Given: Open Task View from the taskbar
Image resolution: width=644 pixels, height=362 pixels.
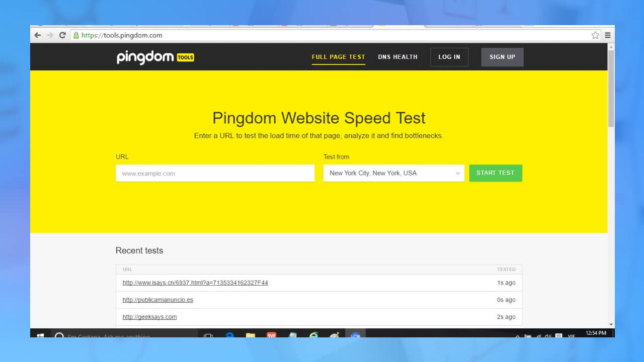Looking at the screenshot, I should pos(208,335).
